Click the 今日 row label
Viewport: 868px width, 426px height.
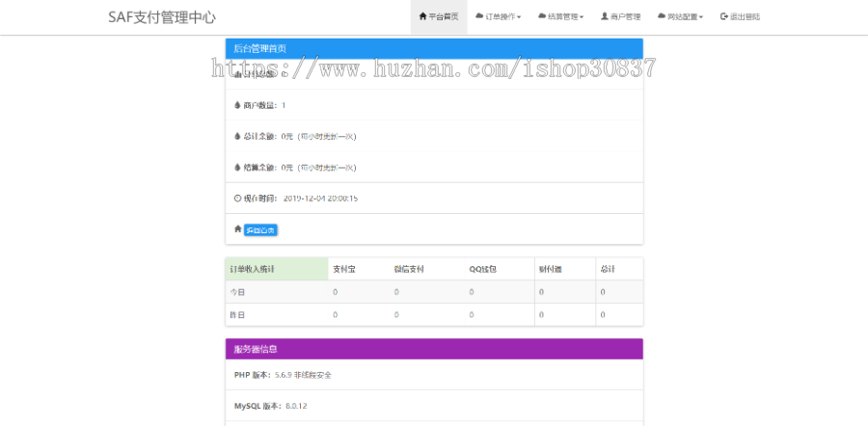tap(237, 292)
